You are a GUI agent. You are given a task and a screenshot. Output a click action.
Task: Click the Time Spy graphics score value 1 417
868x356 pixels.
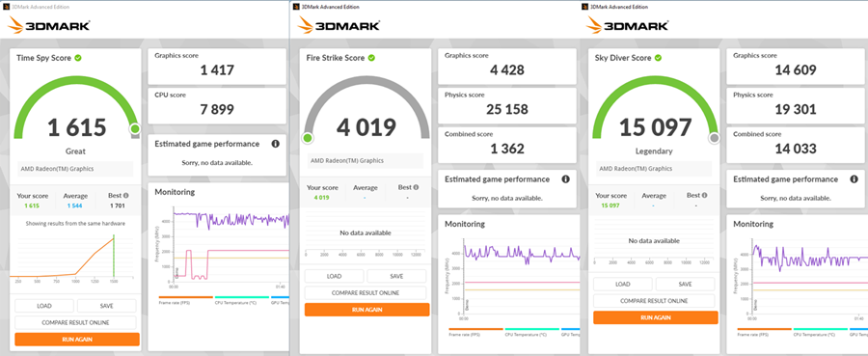tap(217, 69)
